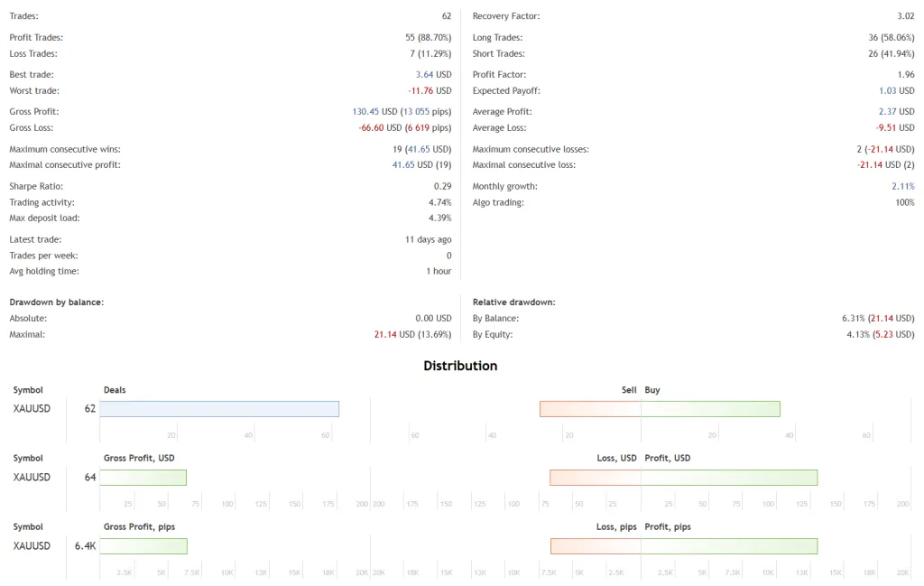Click the orange Loss, USD bar
Viewport: 924px width, 586px height.
coord(596,478)
